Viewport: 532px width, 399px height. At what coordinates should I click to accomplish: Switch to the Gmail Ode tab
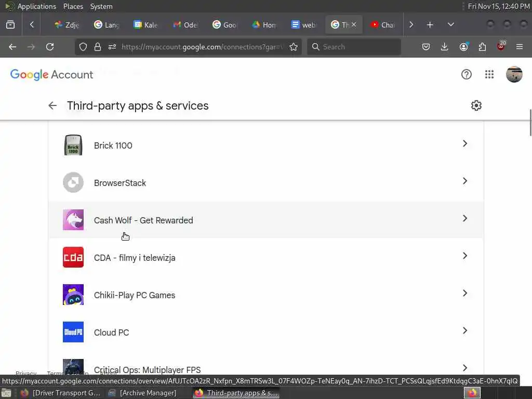(x=185, y=24)
